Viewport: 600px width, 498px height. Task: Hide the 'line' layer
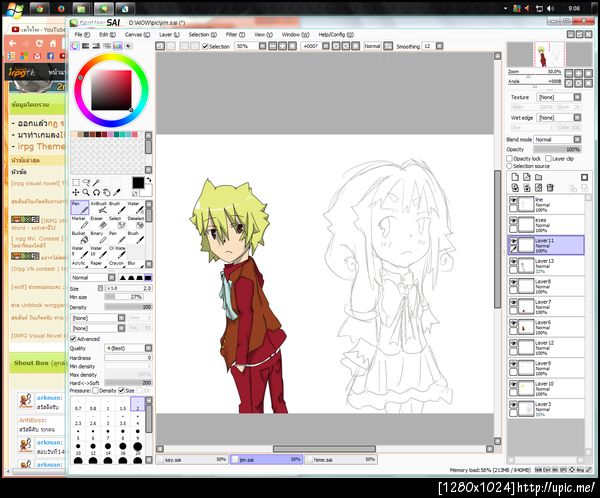[x=513, y=200]
